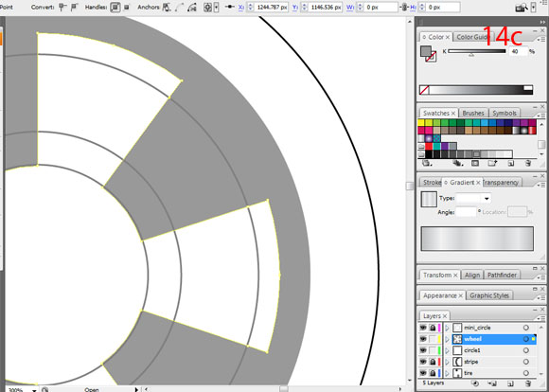
Task: Cut path at selected anchor points
Action: (x=192, y=7)
